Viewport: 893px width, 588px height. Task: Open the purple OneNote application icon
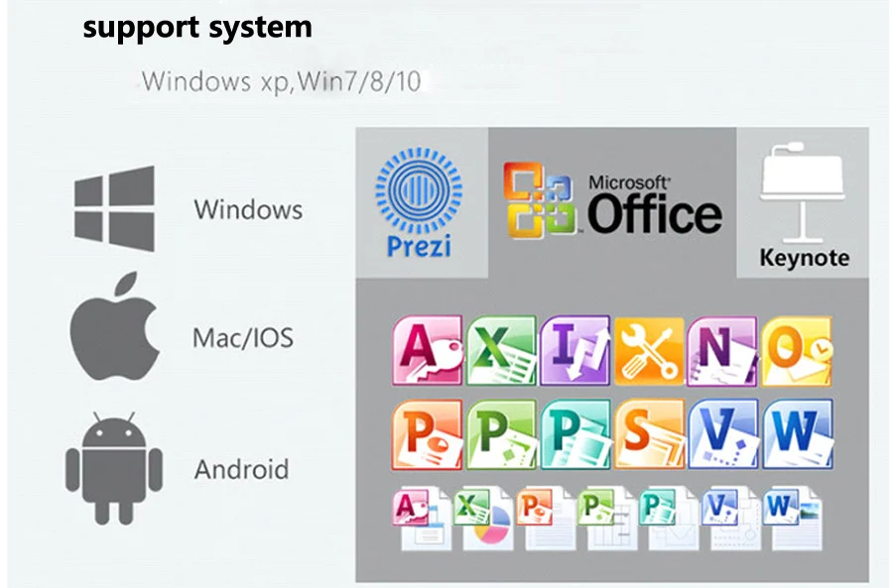(722, 351)
